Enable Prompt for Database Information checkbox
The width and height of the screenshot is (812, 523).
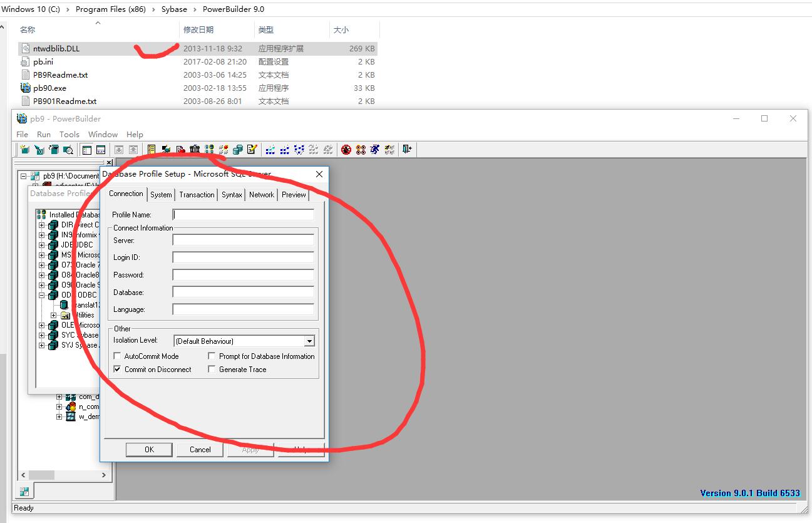[x=212, y=356]
